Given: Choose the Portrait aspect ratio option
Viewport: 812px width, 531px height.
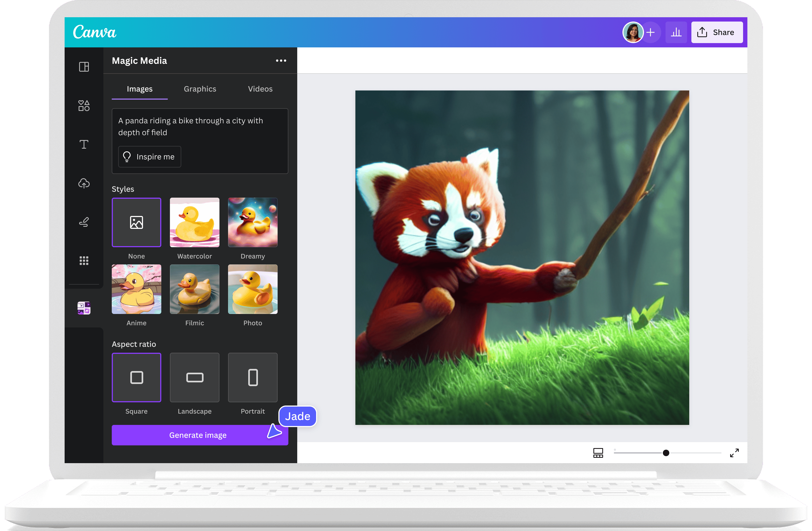Looking at the screenshot, I should tap(253, 378).
